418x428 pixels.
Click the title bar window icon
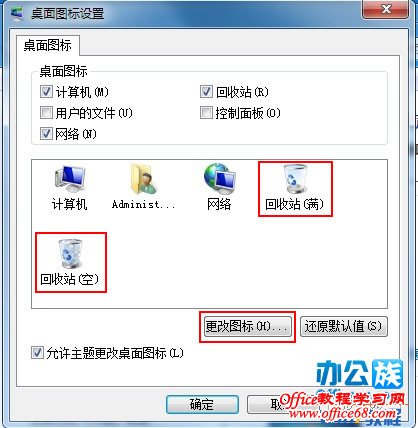(17, 14)
